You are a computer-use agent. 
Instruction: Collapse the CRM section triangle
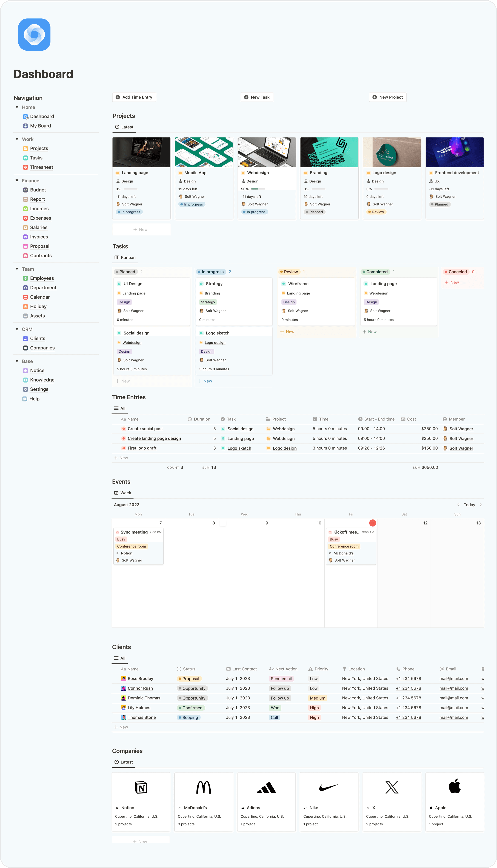[17, 329]
